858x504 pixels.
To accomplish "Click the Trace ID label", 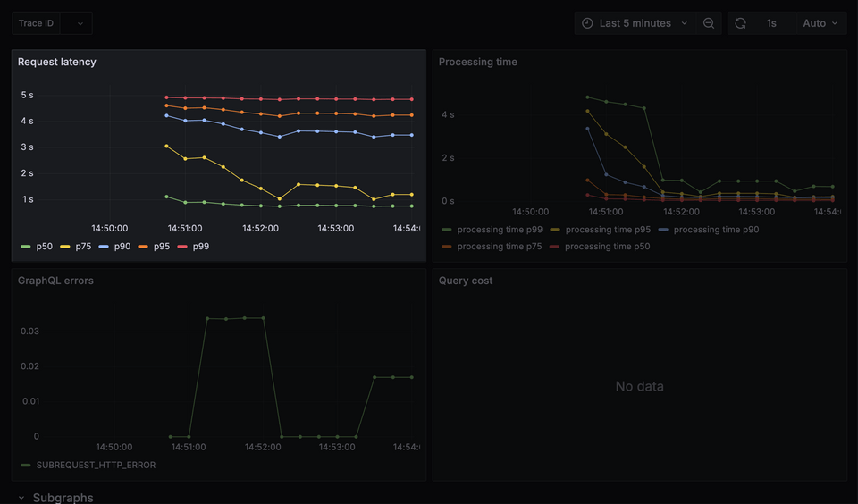I will click(36, 23).
